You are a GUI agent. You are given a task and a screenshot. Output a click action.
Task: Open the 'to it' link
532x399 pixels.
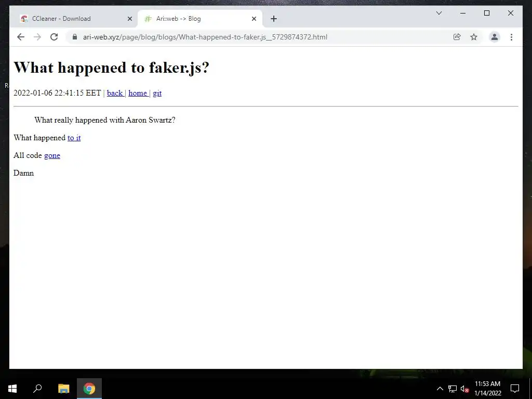click(x=74, y=138)
